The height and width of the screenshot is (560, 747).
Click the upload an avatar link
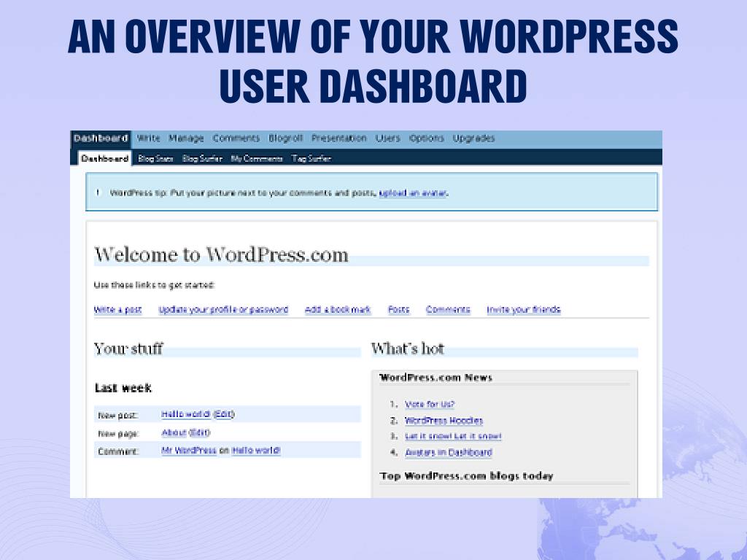(414, 192)
